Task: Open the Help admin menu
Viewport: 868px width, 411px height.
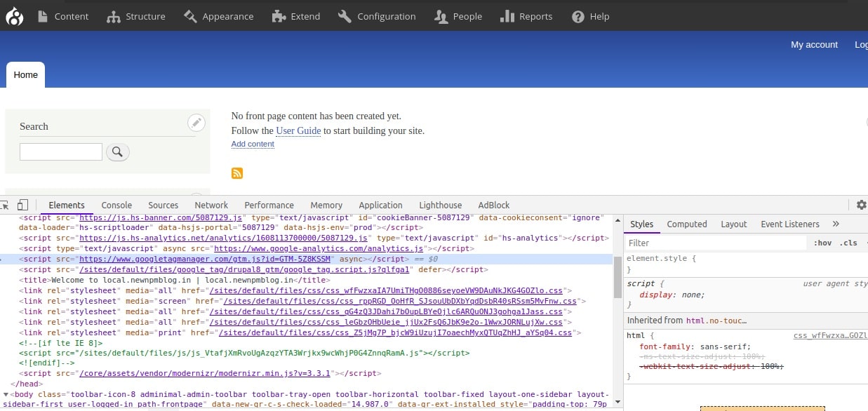Action: coord(591,16)
